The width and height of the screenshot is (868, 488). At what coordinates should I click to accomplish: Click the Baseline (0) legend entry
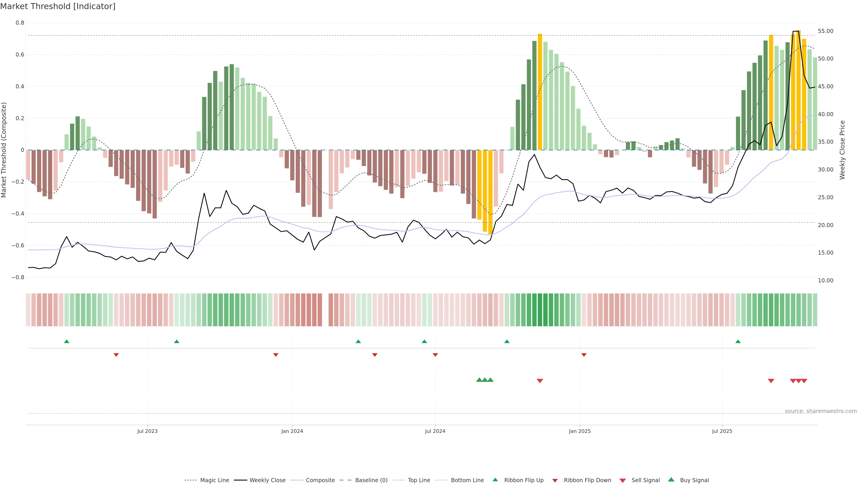371,480
